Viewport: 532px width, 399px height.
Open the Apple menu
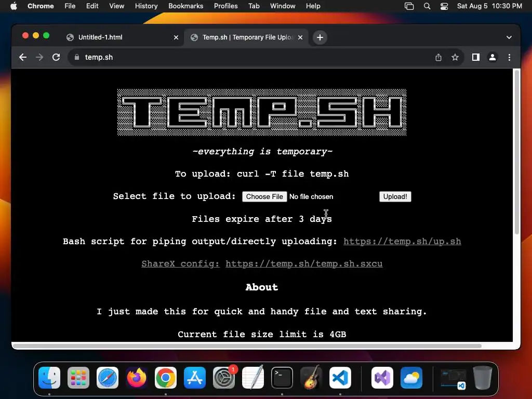(14, 6)
